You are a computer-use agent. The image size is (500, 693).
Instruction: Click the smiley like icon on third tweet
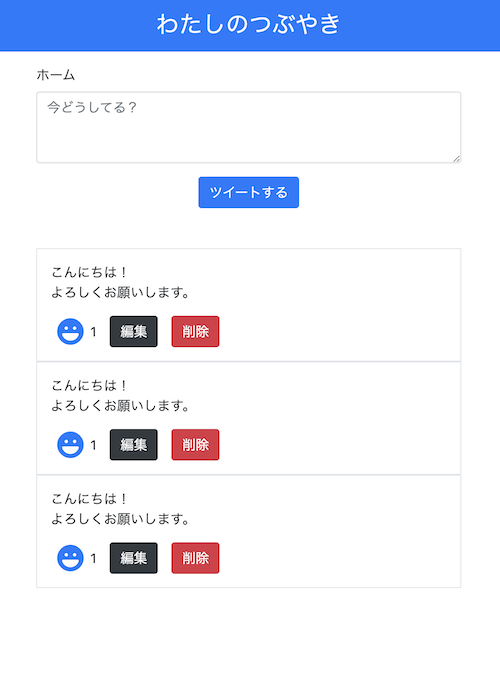point(70,558)
